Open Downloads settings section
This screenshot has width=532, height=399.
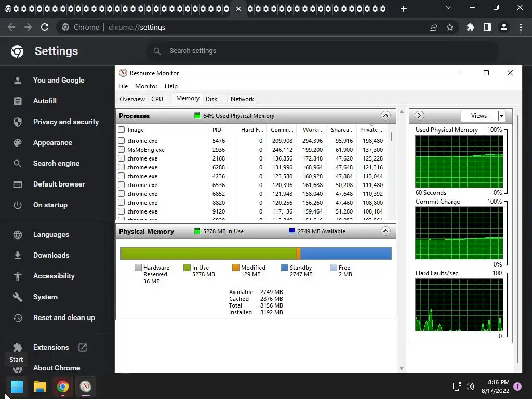pos(51,255)
